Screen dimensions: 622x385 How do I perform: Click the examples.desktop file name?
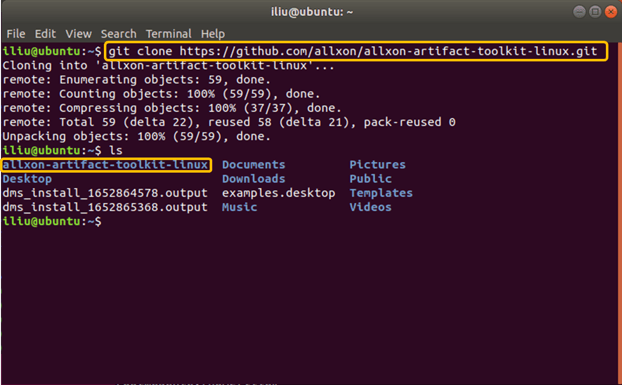pos(278,193)
